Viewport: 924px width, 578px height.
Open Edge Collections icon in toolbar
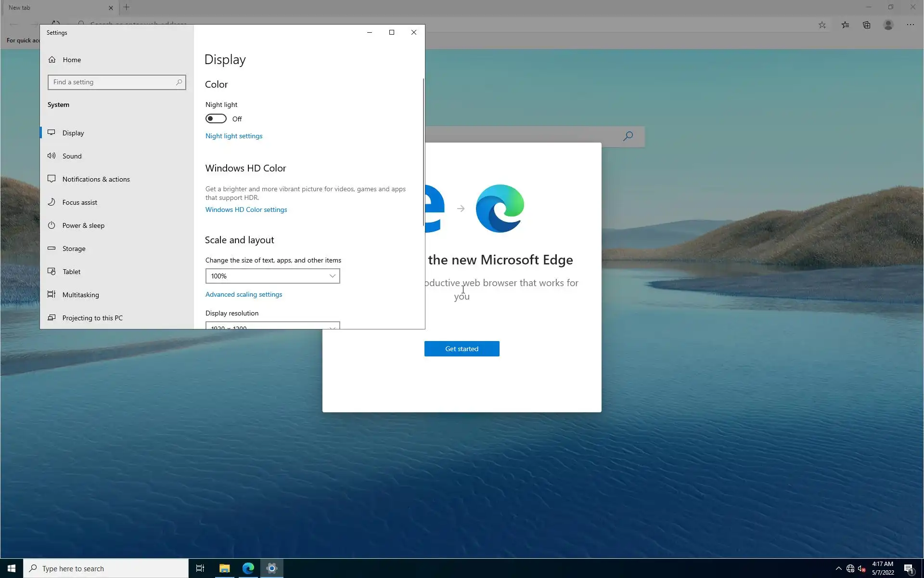pyautogui.click(x=867, y=25)
